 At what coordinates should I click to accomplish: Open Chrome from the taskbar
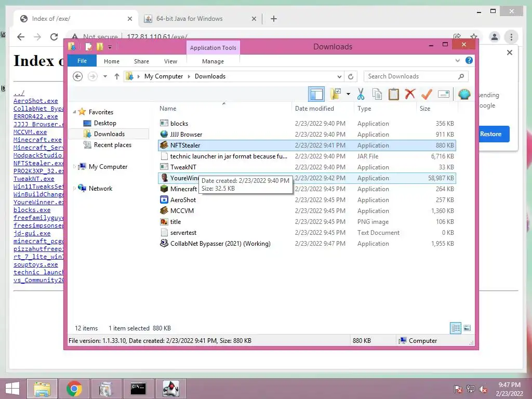pos(74,389)
